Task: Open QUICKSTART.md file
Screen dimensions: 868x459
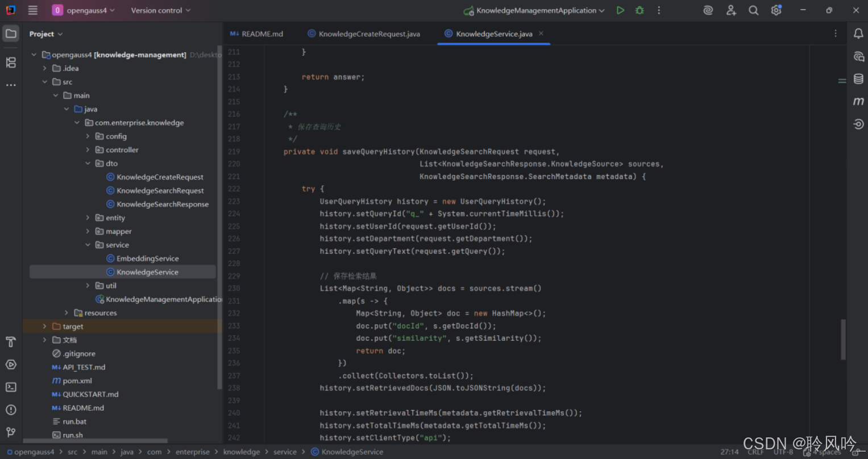Action: (85, 394)
